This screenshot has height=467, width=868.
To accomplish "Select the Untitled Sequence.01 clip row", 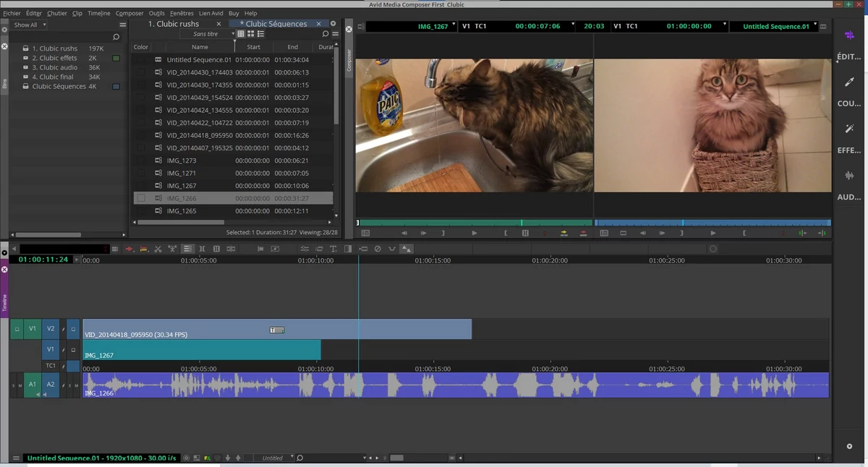I will click(x=234, y=60).
